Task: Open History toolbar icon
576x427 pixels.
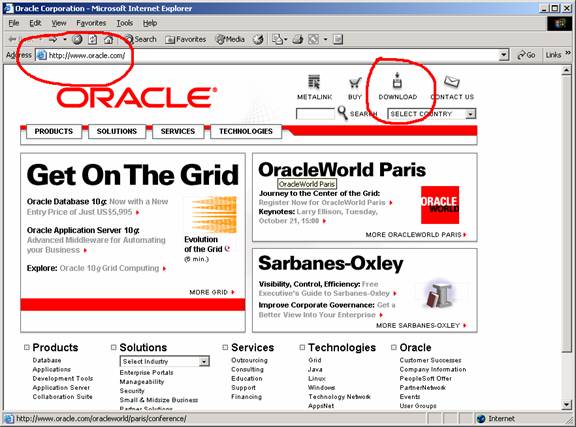Action: pos(258,39)
